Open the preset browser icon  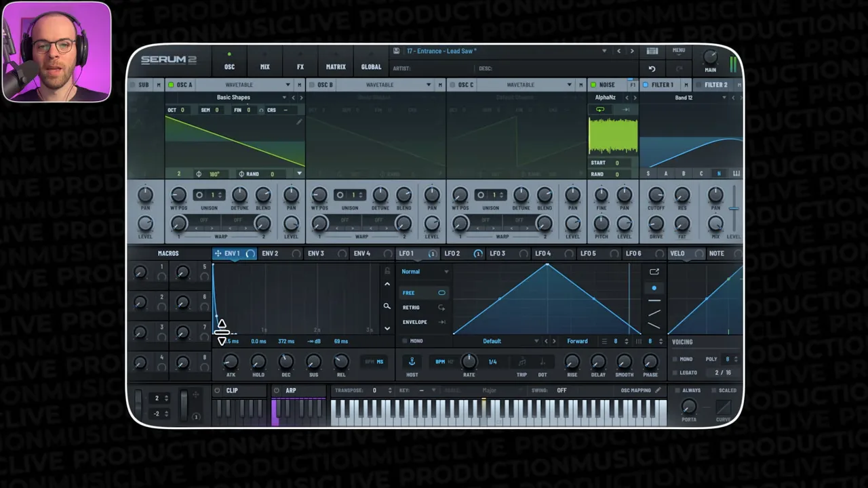click(652, 51)
